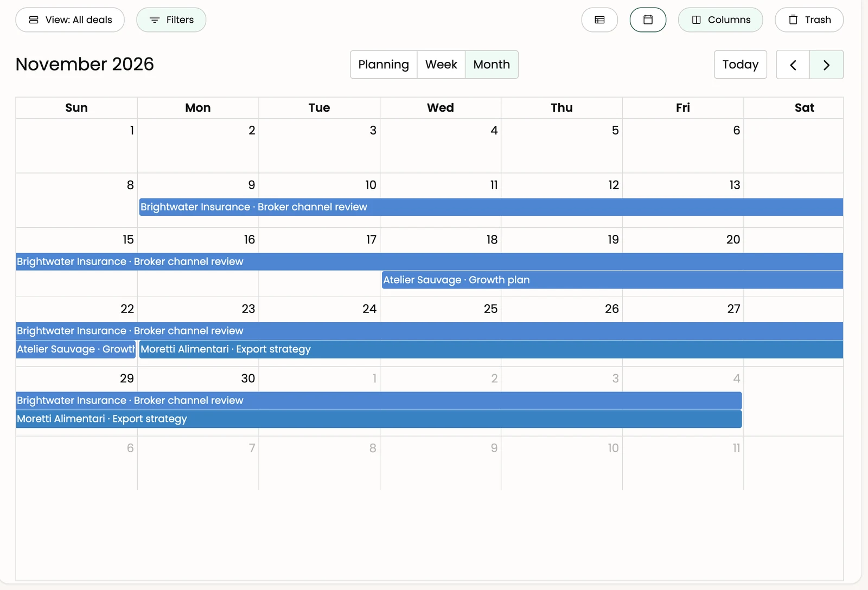The height and width of the screenshot is (590, 868).
Task: Click the November 2026 title
Action: click(85, 65)
